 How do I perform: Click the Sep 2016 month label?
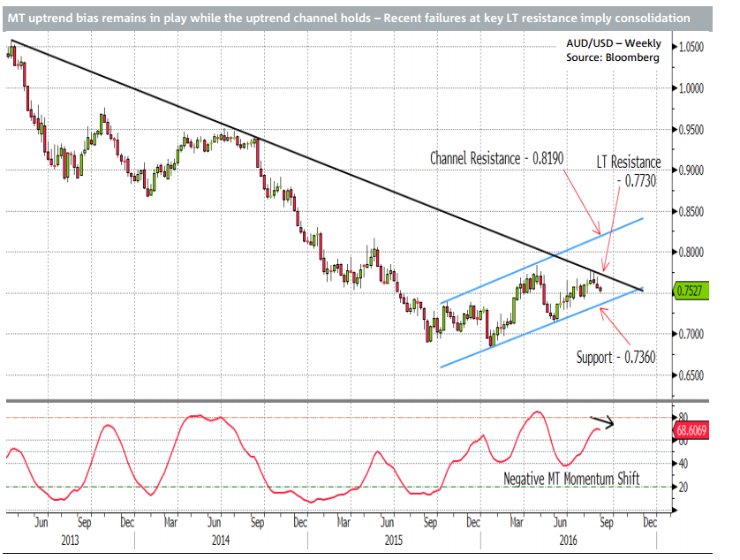(x=608, y=523)
